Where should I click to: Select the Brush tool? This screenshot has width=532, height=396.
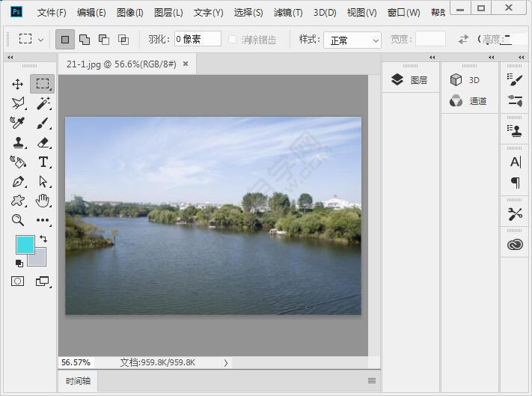tap(43, 123)
